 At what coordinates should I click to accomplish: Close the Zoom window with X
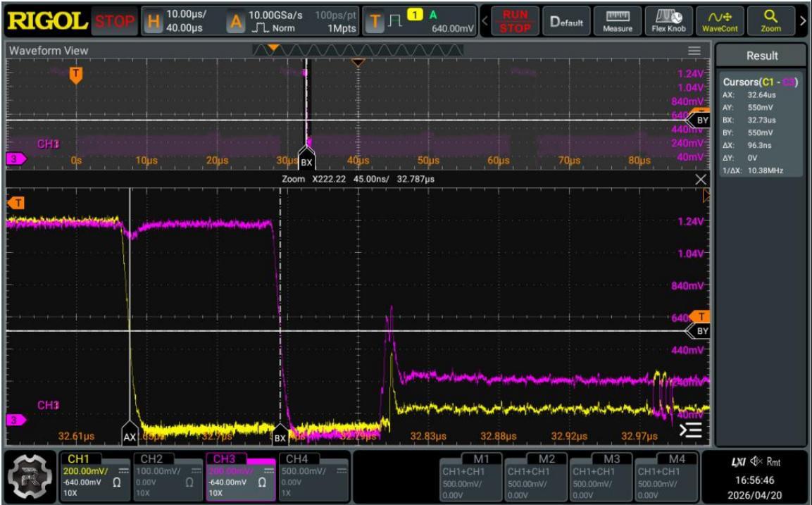pos(701,179)
